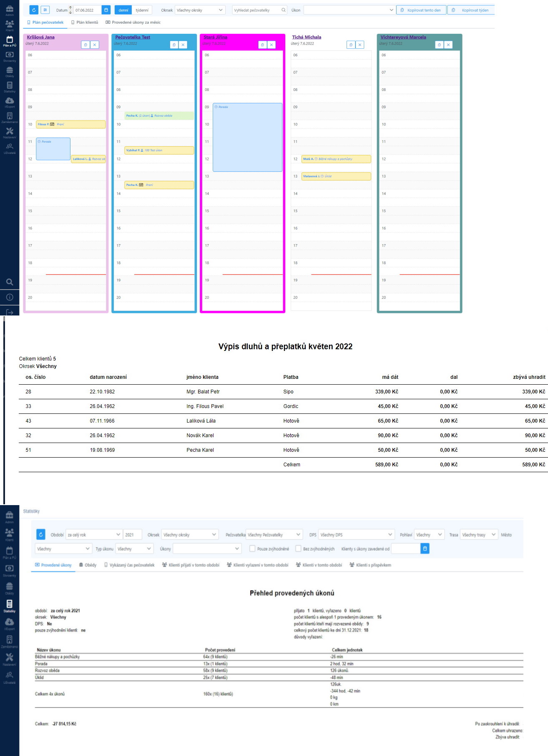The image size is (548, 756).
Task: Copy Krlišová Jana's day with her copy icon
Action: click(x=85, y=45)
